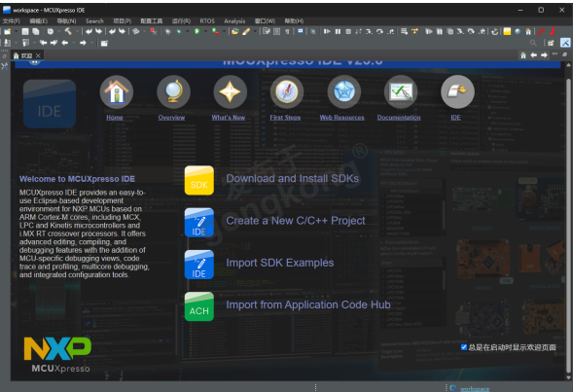The width and height of the screenshot is (573, 392).
Task: Open dropdown arrow next to hammer Build
Action: tap(77, 32)
